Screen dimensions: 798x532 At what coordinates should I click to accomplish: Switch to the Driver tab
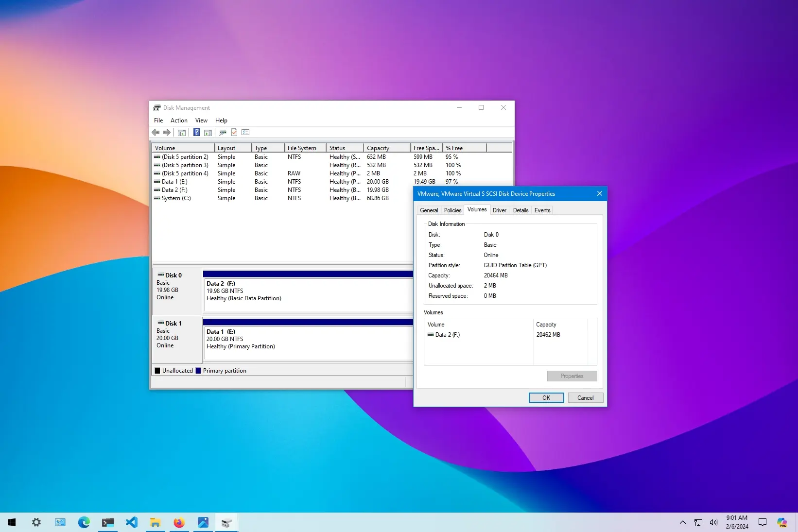(x=499, y=210)
